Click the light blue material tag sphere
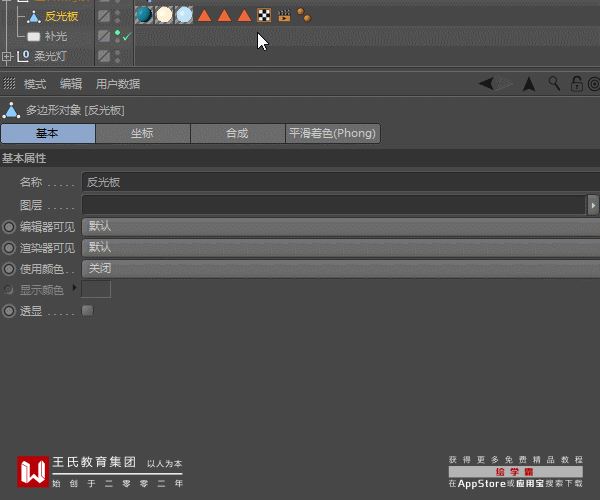Image resolution: width=600 pixels, height=500 pixels. click(x=184, y=15)
